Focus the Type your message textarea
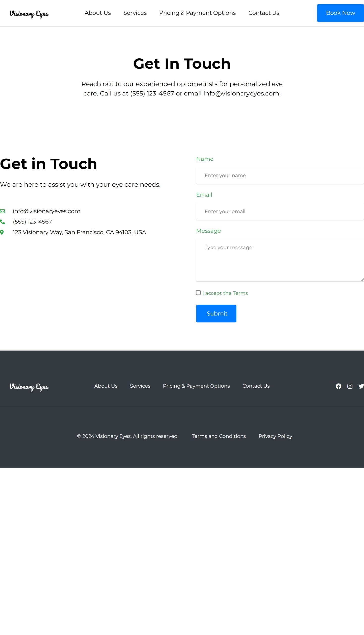Image resolution: width=364 pixels, height=635 pixels. point(280,260)
